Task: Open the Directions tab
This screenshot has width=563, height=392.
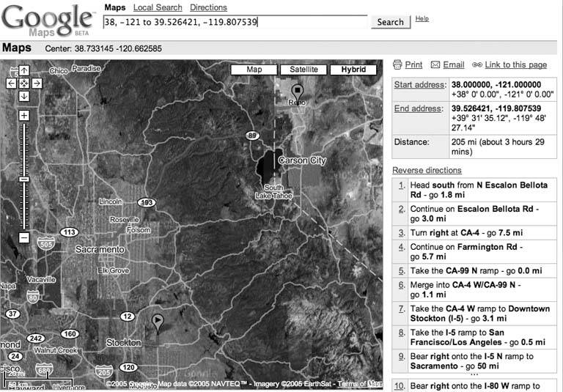Action: coord(208,7)
